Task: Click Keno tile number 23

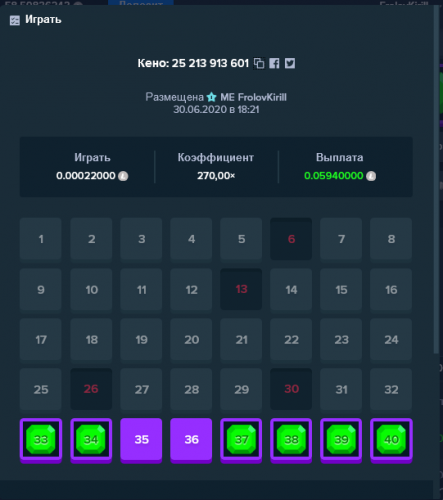Action: pyautogui.click(x=341, y=339)
